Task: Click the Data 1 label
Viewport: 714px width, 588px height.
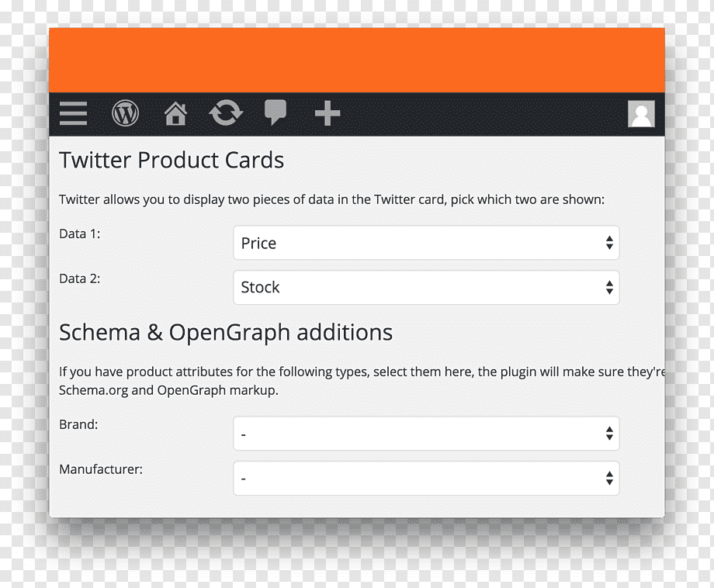Action: [80, 233]
